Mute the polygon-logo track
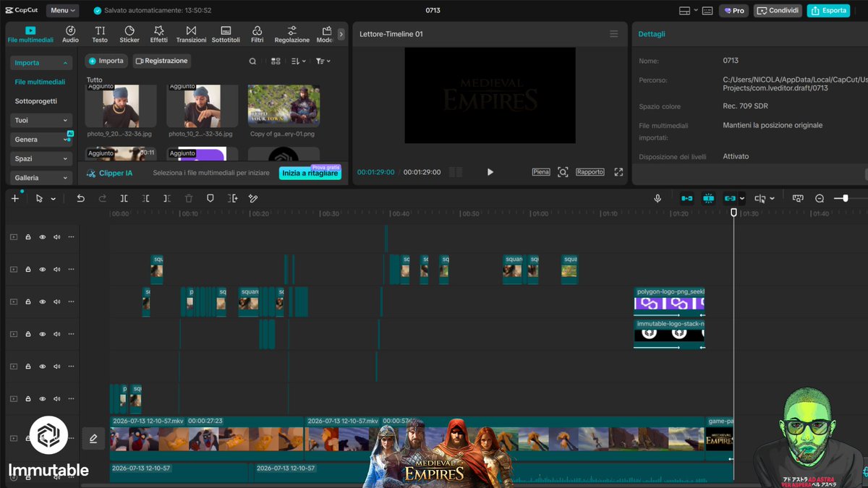868x488 pixels. 56,301
